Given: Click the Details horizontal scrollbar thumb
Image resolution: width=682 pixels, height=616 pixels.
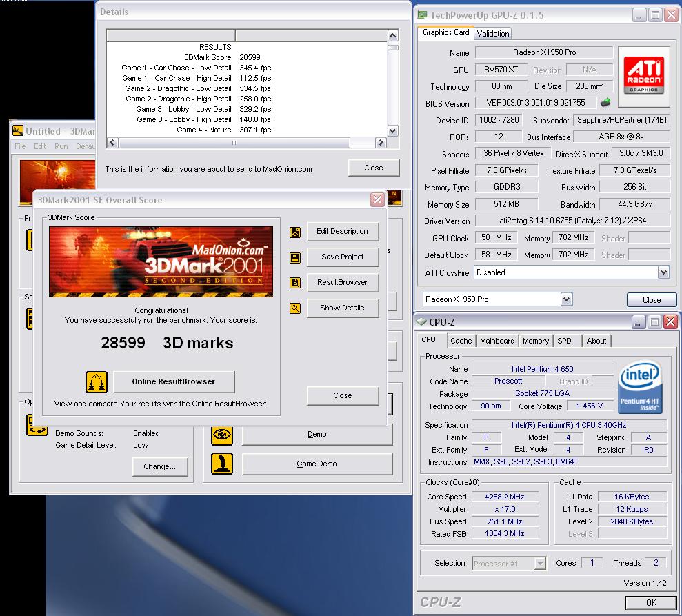Looking at the screenshot, I should coord(234,142).
